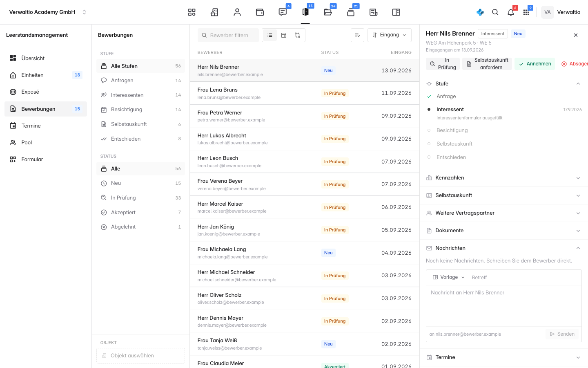Open folder icon with badge 24
Viewport: 588px width, 368px height.
click(x=328, y=12)
